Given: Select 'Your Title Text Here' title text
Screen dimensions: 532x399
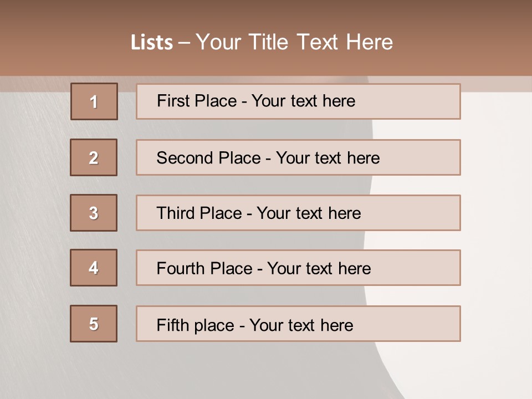Looking at the screenshot, I should click(x=294, y=42).
